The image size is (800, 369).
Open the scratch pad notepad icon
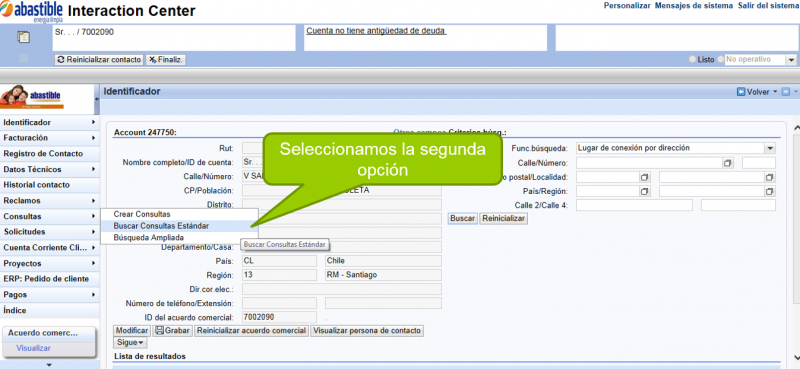click(23, 37)
